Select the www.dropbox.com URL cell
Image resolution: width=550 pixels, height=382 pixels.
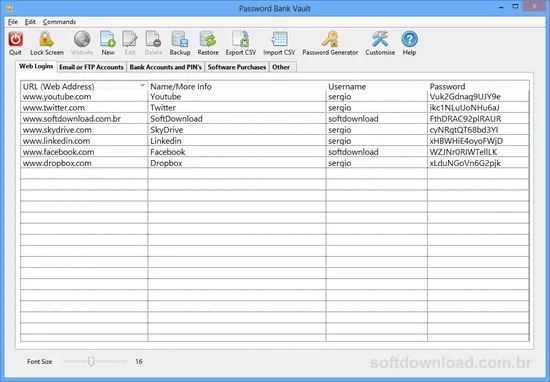[x=84, y=163]
